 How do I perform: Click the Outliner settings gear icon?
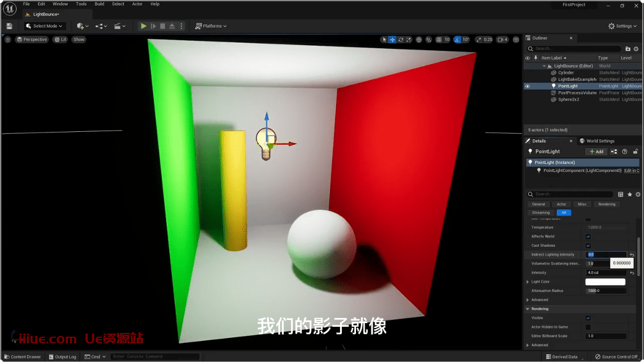pos(637,48)
